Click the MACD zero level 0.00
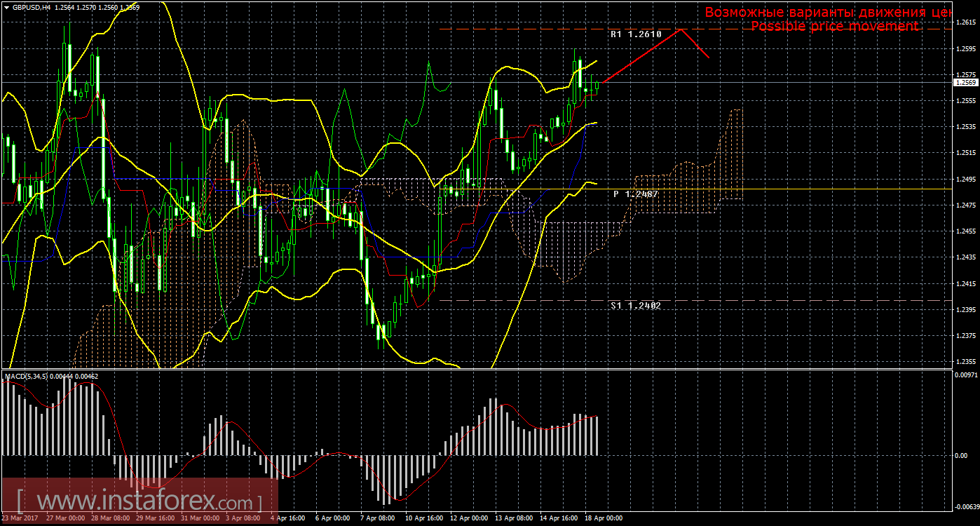The image size is (980, 526). tap(961, 455)
